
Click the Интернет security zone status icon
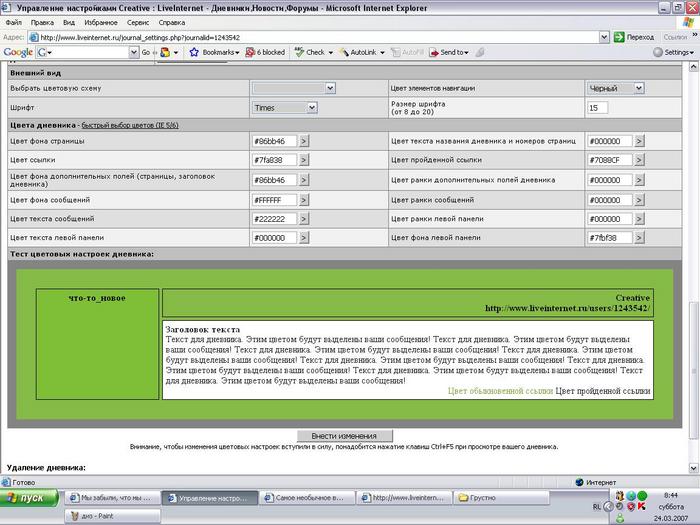coord(579,482)
